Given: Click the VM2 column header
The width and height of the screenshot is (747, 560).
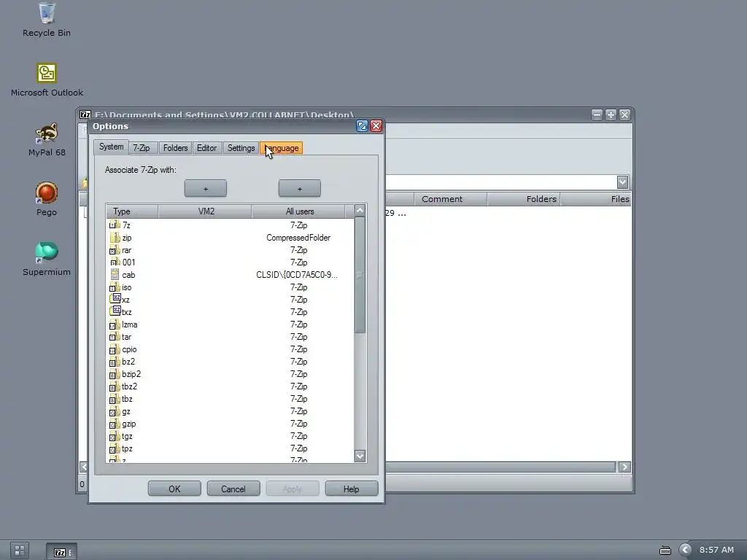Looking at the screenshot, I should point(205,211).
